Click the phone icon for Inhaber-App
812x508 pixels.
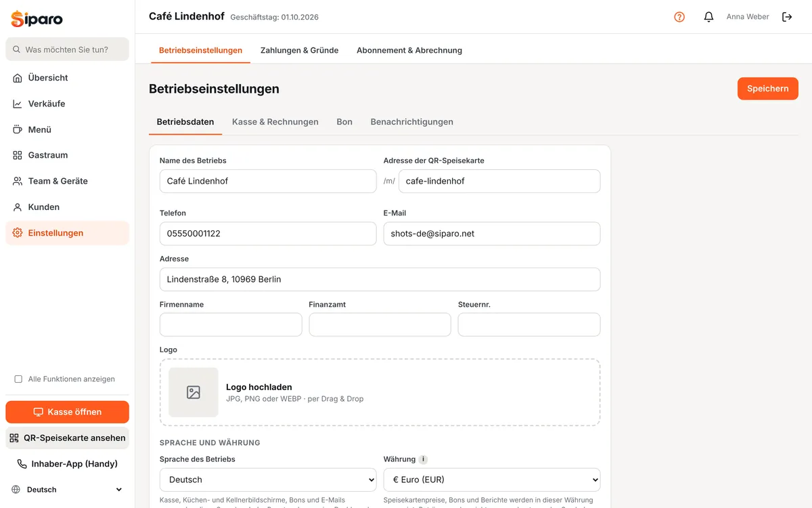[x=22, y=464]
